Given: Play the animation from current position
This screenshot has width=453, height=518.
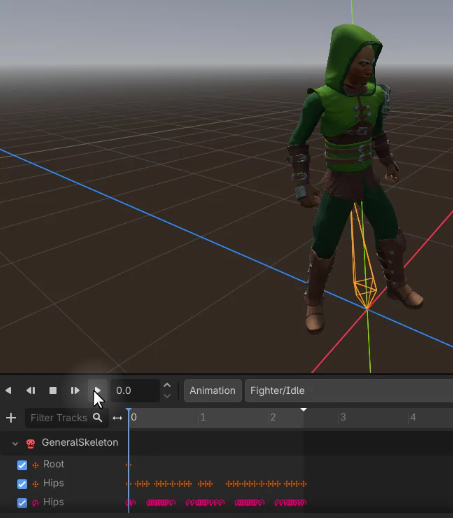Looking at the screenshot, I should (x=97, y=390).
